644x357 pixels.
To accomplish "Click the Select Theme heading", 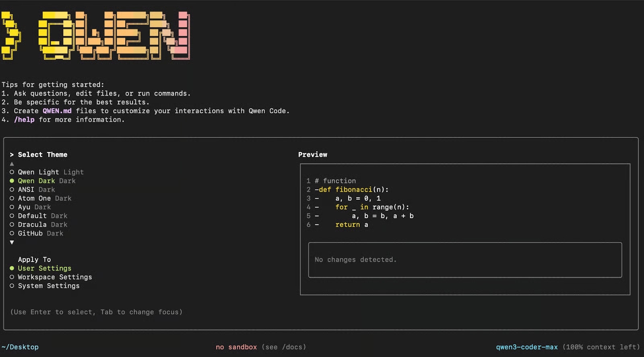I will [43, 155].
